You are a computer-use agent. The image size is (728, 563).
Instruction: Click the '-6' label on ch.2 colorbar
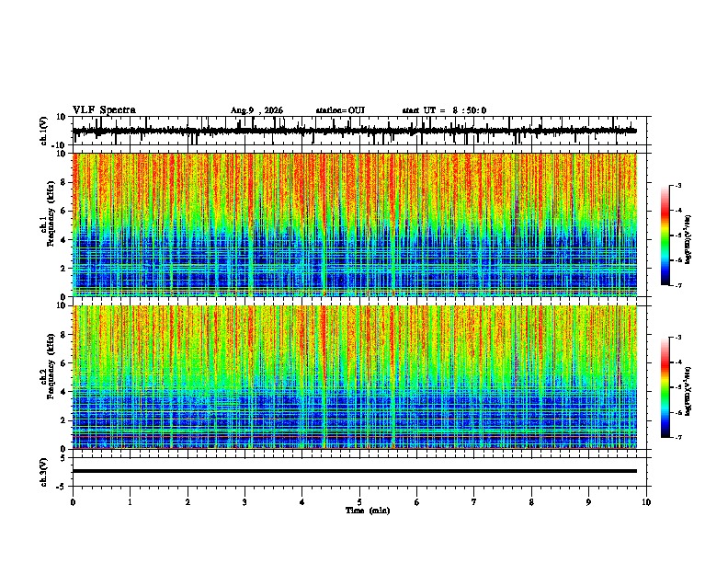tap(677, 412)
